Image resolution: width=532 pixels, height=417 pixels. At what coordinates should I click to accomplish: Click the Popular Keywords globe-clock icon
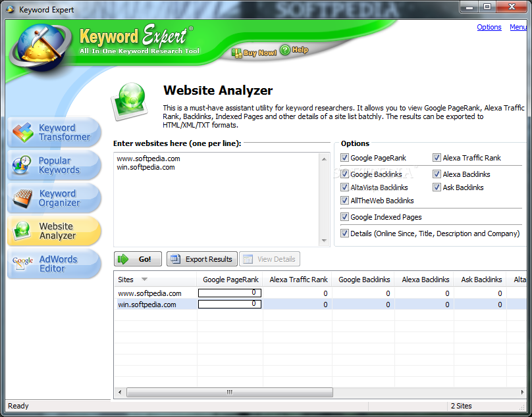(21, 165)
